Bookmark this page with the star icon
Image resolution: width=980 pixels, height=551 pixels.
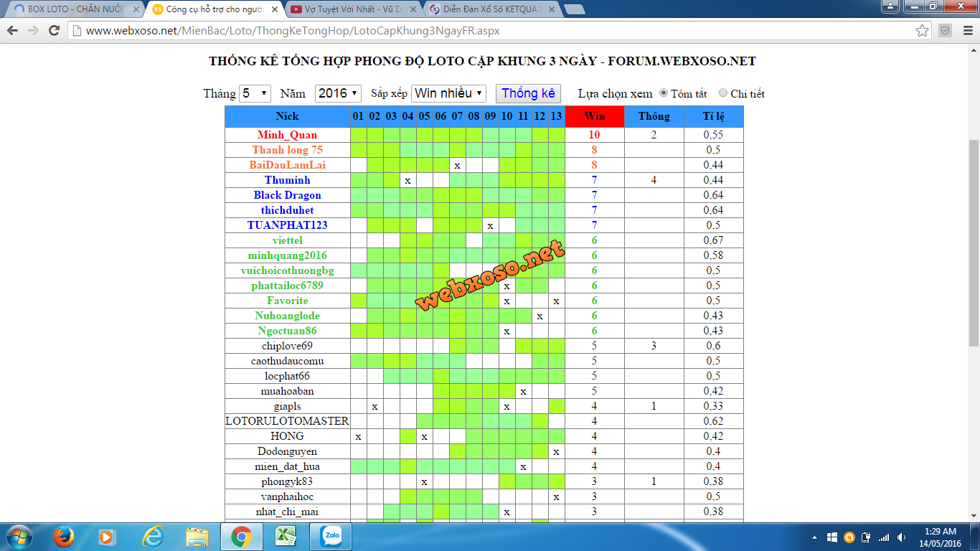[x=923, y=31]
